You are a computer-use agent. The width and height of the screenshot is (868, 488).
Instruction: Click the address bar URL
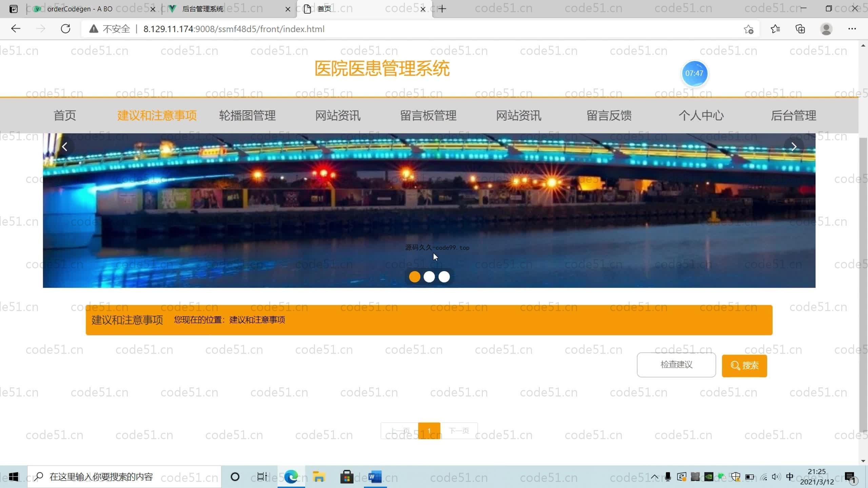(234, 29)
